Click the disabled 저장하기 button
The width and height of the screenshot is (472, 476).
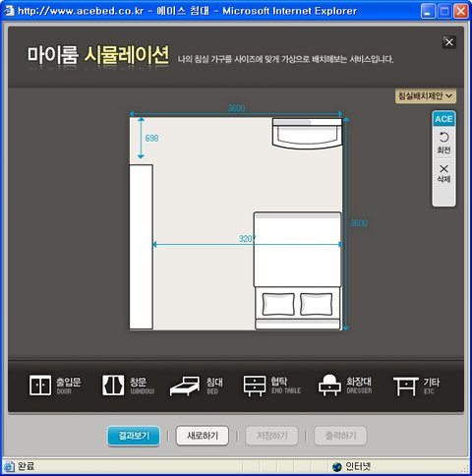tap(271, 436)
